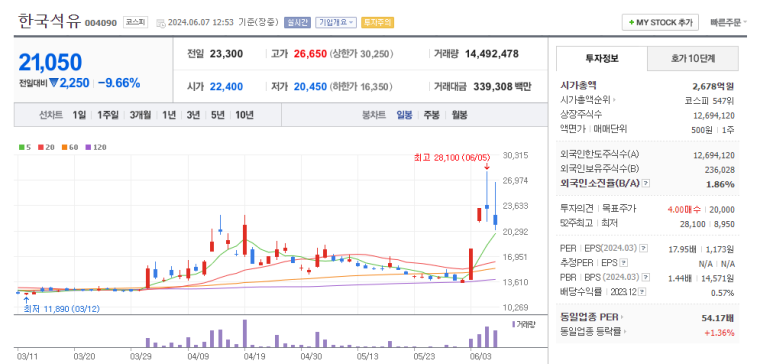Click the current price 21,050
Screen dimensions: 773x364
click(50, 63)
